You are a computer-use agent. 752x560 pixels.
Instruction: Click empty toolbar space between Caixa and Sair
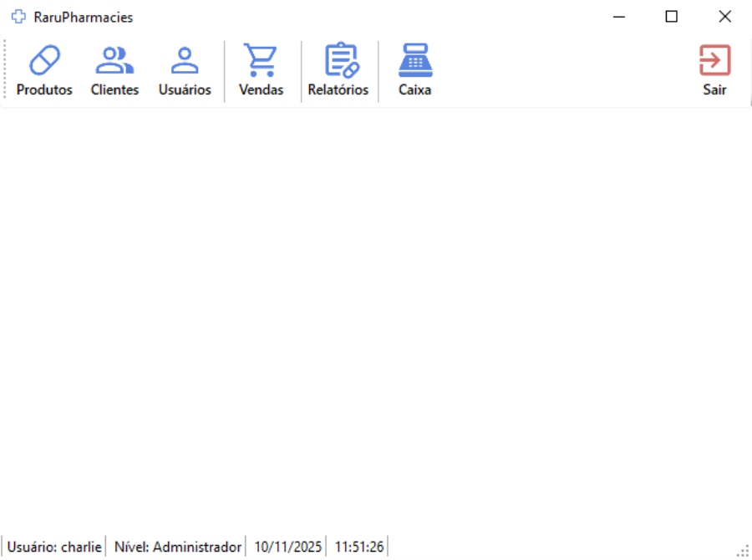coord(560,71)
